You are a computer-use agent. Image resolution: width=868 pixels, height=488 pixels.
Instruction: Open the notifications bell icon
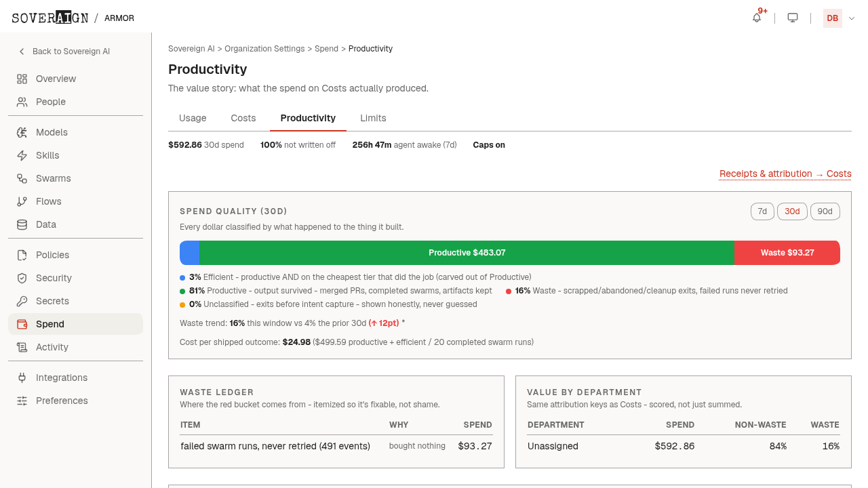click(x=757, y=18)
